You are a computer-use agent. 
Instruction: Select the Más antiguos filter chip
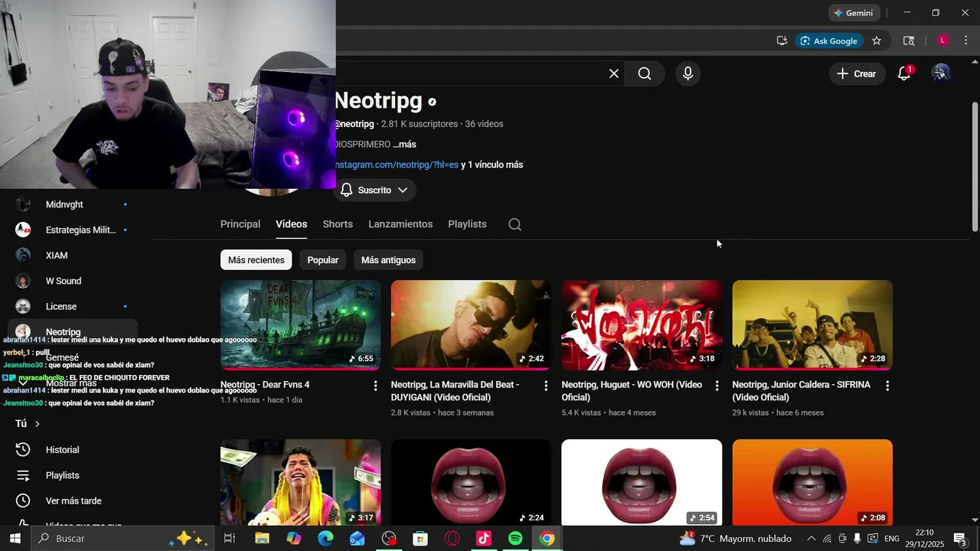coord(388,260)
